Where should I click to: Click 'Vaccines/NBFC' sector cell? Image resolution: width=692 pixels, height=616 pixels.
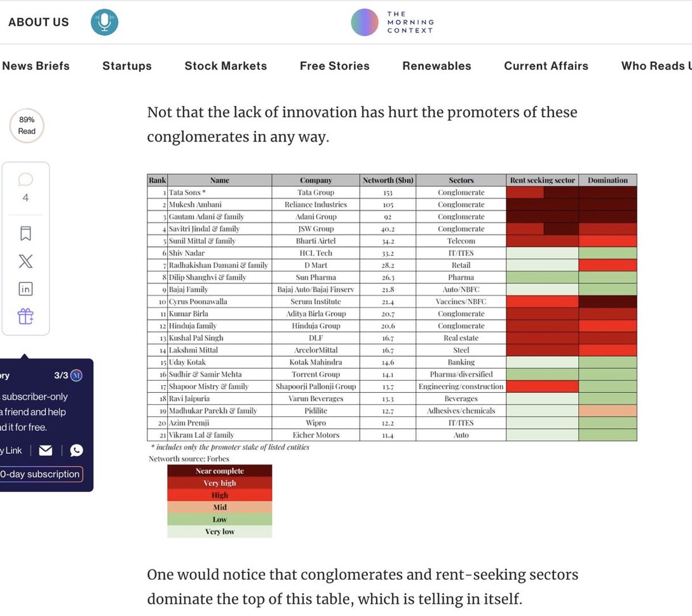[x=461, y=301]
